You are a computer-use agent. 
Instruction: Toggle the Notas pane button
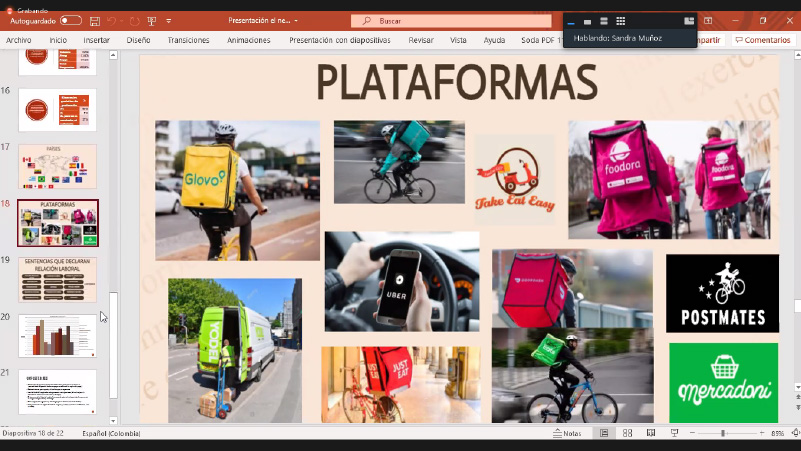pos(567,433)
